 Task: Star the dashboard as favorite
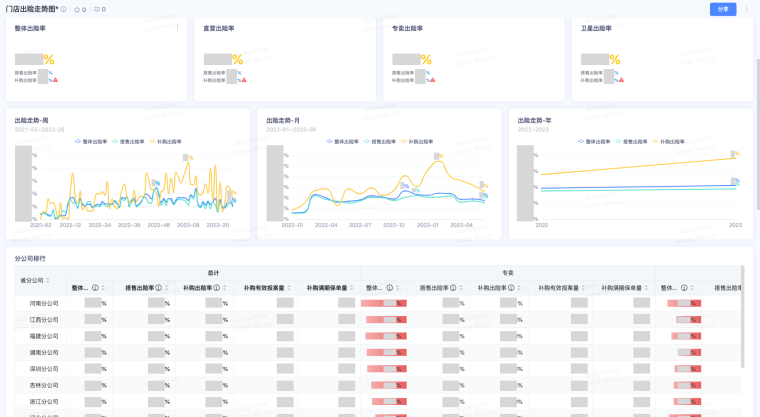77,9
